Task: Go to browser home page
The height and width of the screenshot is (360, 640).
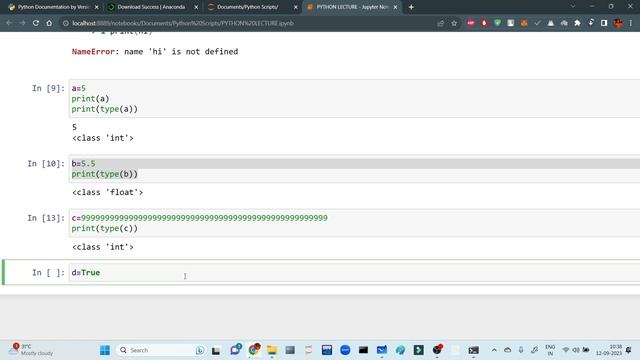Action: click(x=49, y=23)
